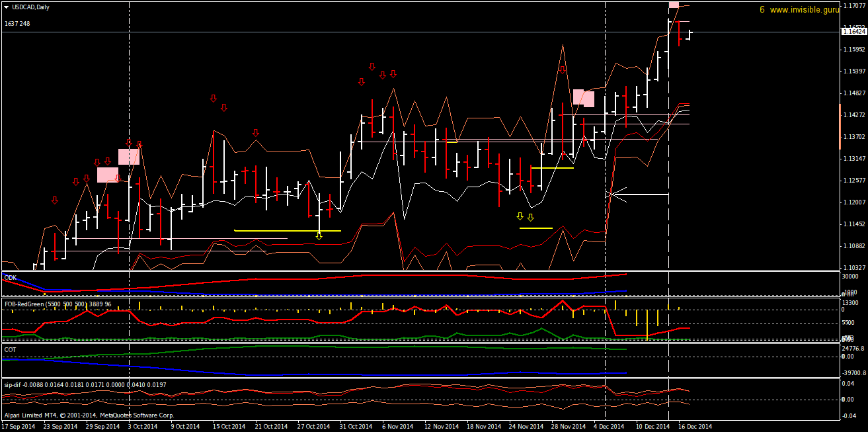Viewport: 868px width, 432px height.
Task: Click the 1.13702 price scale value
Action: pos(853,137)
